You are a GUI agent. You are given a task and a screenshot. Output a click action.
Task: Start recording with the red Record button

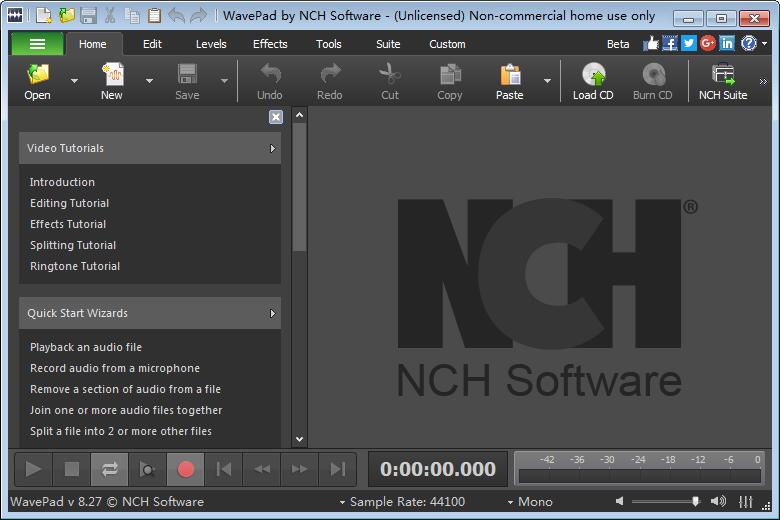[186, 469]
